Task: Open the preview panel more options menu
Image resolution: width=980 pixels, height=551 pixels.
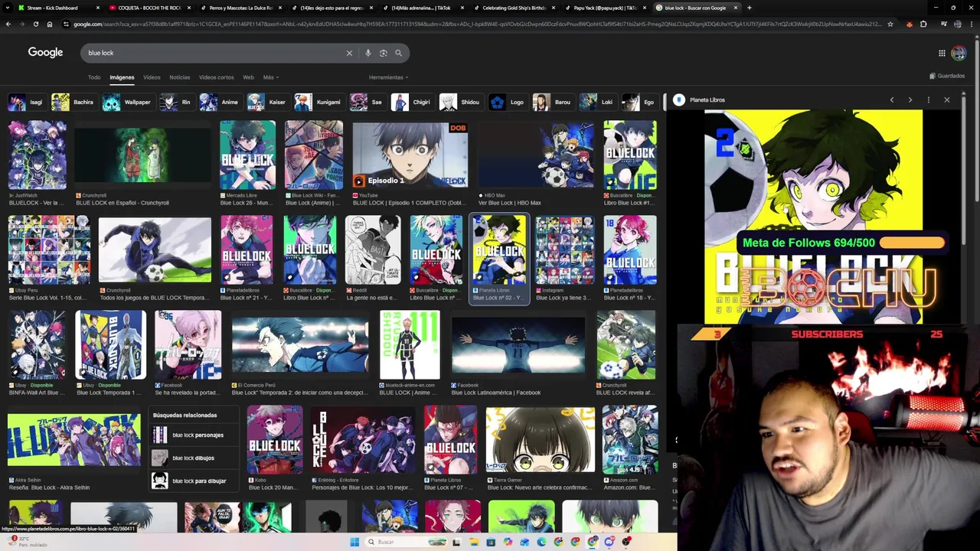Action: point(928,100)
